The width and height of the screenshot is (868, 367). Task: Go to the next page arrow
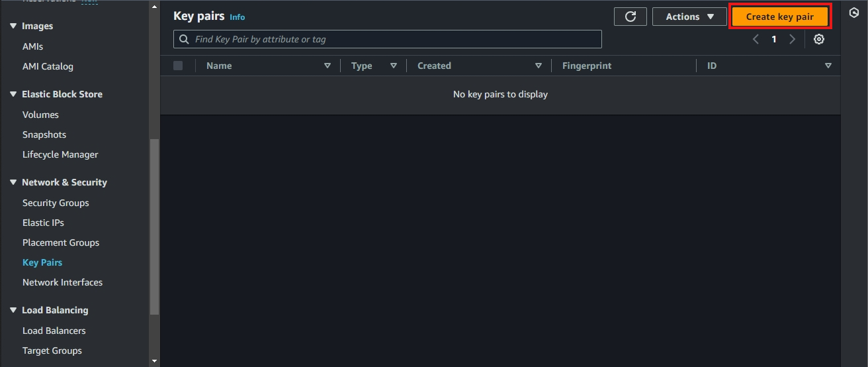[792, 39]
